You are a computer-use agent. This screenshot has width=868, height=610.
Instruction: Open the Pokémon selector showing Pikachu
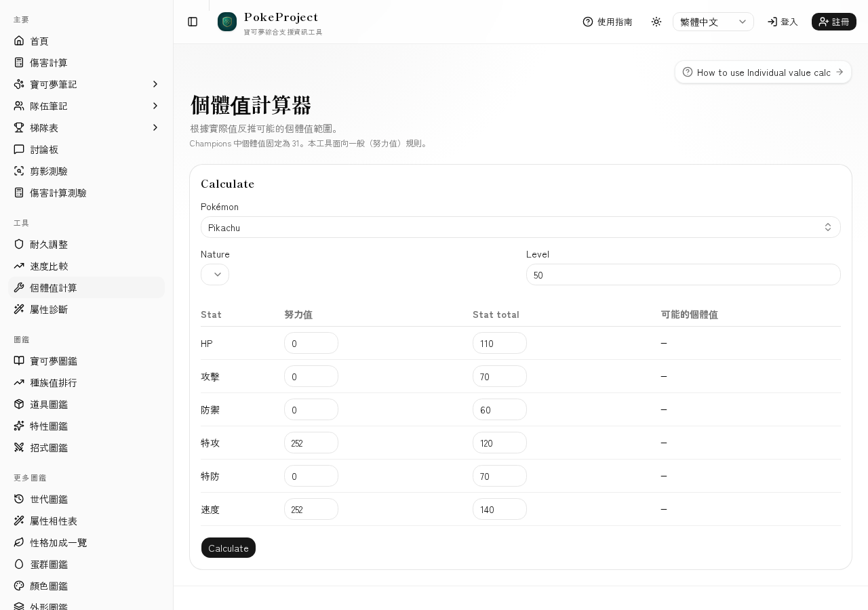click(521, 227)
